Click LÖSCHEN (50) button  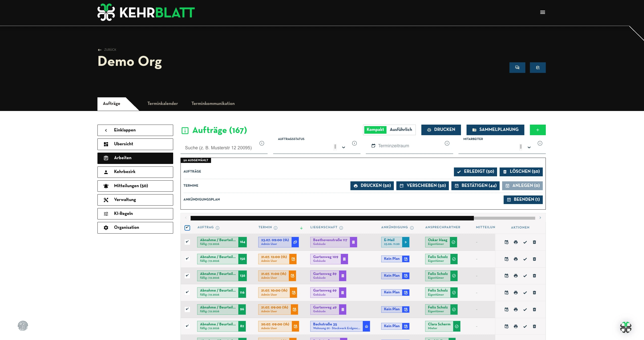521,172
